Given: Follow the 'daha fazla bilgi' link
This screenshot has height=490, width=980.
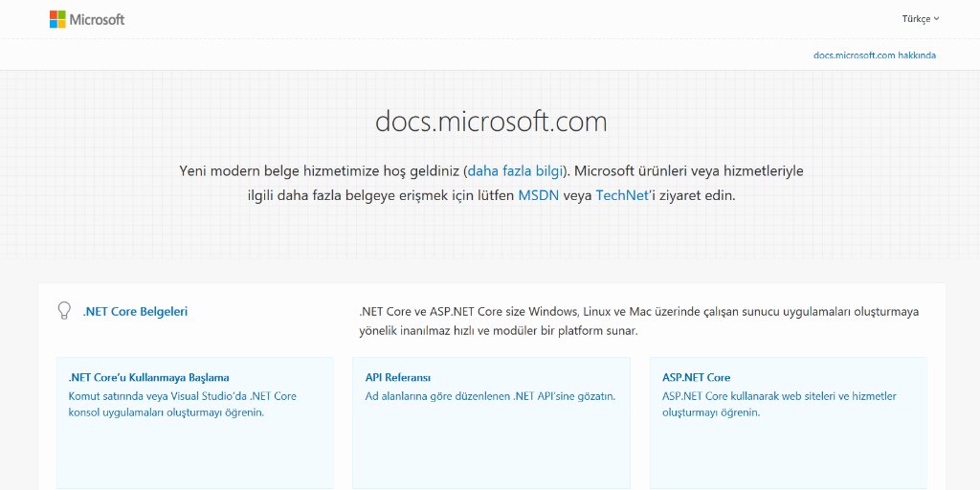Looking at the screenshot, I should (x=516, y=170).
